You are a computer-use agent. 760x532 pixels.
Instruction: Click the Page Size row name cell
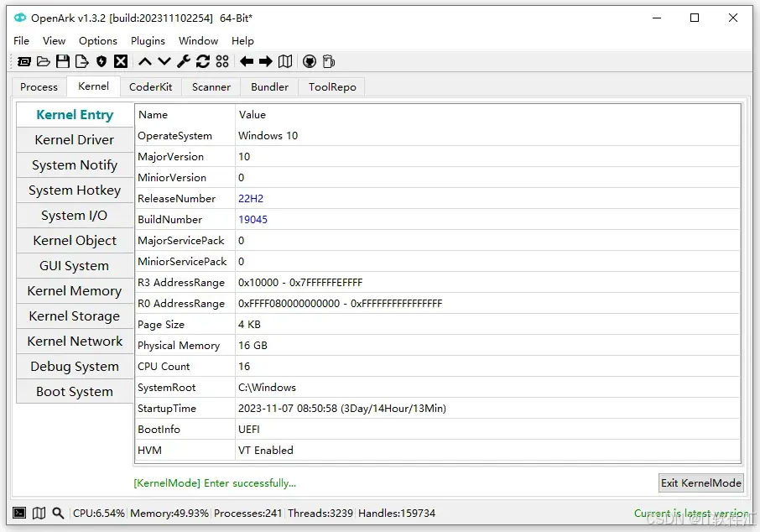[x=185, y=325]
